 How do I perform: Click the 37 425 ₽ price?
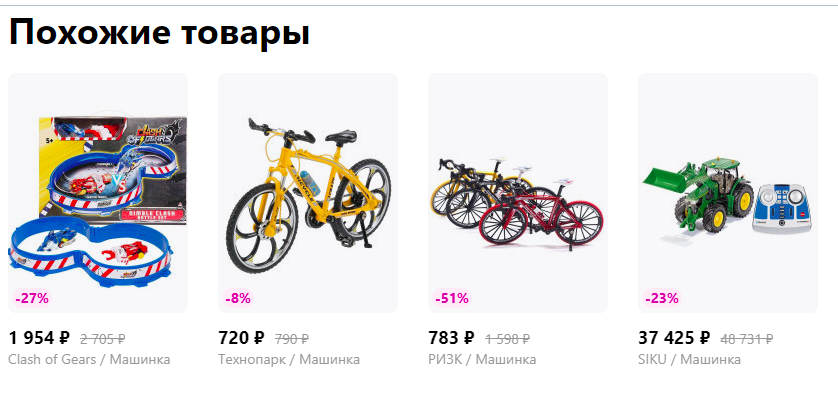coord(674,338)
